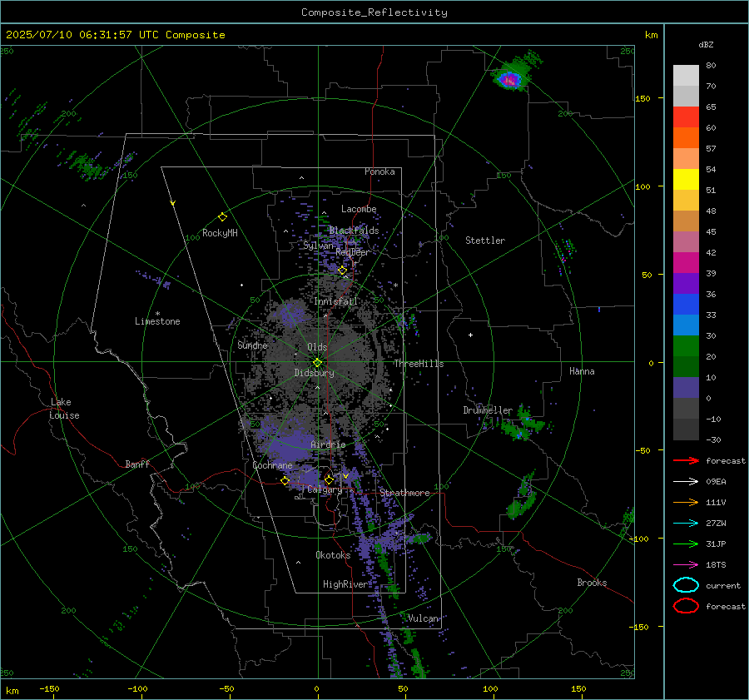This screenshot has width=749, height=700.
Task: Click the Stettler town label
Action: pyautogui.click(x=485, y=241)
